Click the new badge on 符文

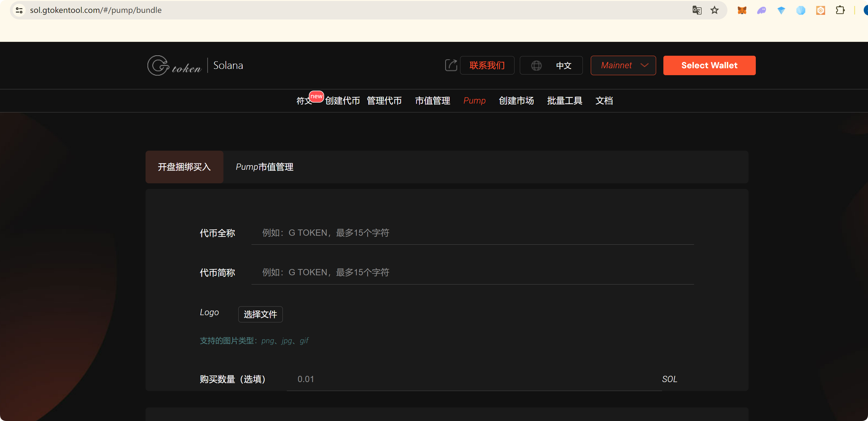click(x=317, y=96)
